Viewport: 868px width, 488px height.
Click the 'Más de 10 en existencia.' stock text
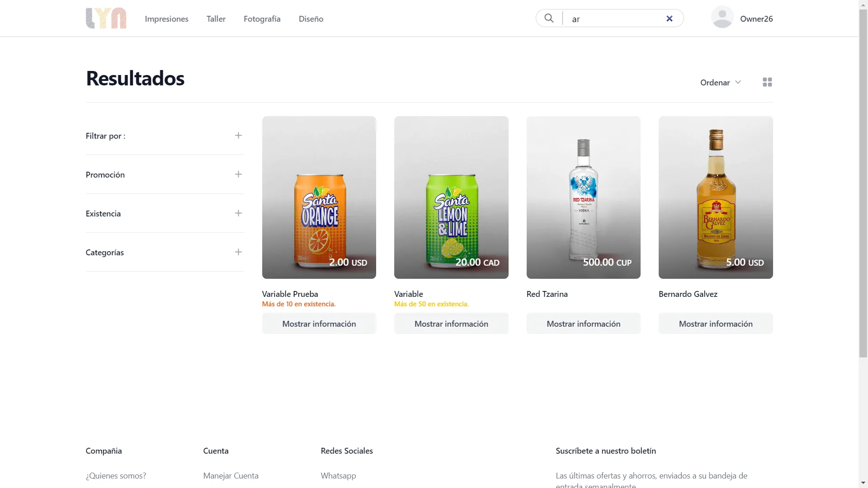299,304
